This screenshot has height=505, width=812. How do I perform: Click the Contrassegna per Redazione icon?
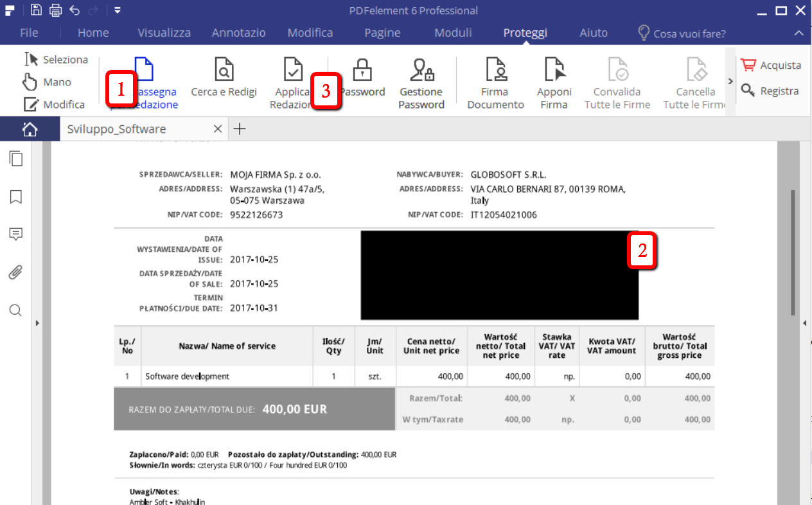coord(145,69)
